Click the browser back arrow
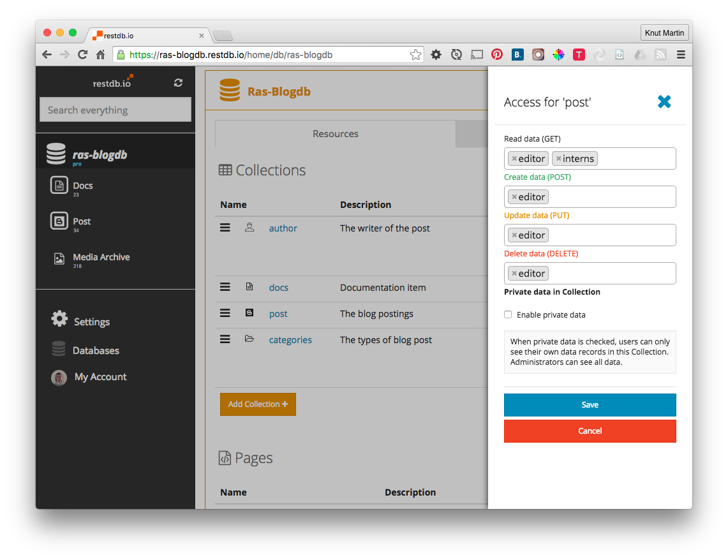The height and width of the screenshot is (560, 728). click(x=47, y=55)
